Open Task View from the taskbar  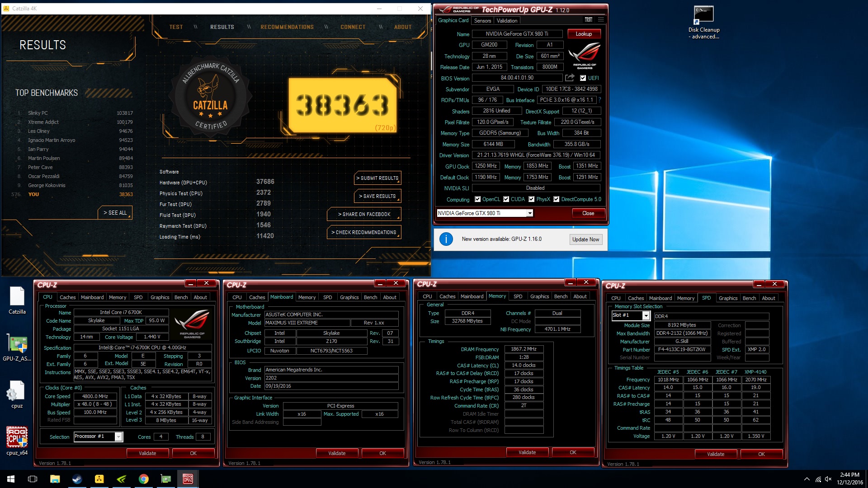(33, 479)
